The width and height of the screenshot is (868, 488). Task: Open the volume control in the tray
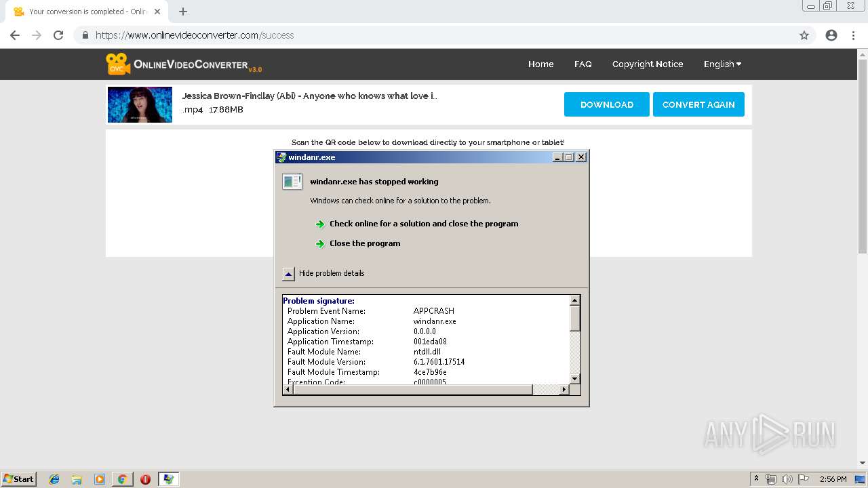(x=787, y=479)
